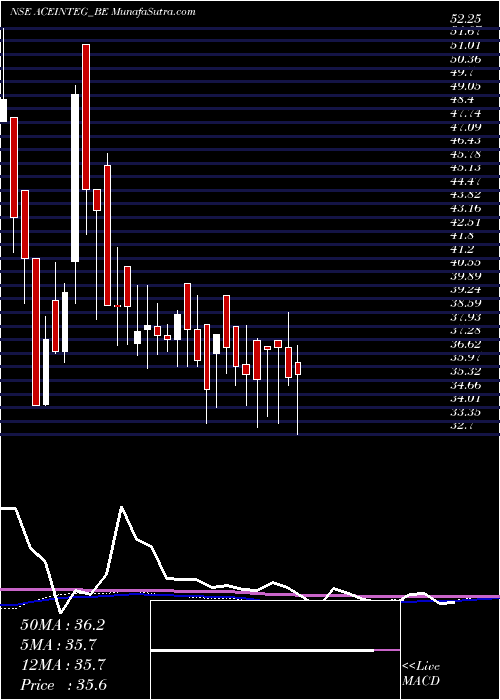This screenshot has width=500, height=700.
Task: Click the 47.09 price axis label
Action: click(466, 127)
